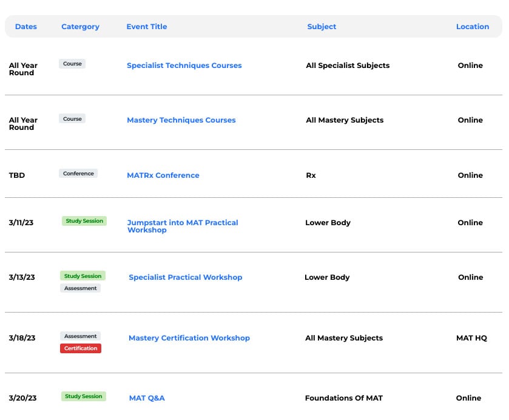Select the Course tag for Mastery Techniques
This screenshot has width=509, height=420.
72,118
